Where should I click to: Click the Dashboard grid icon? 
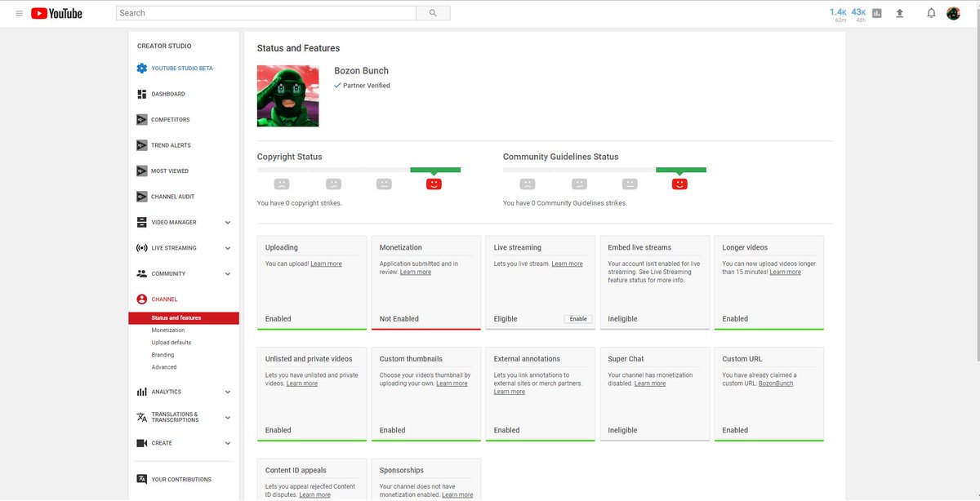(142, 94)
